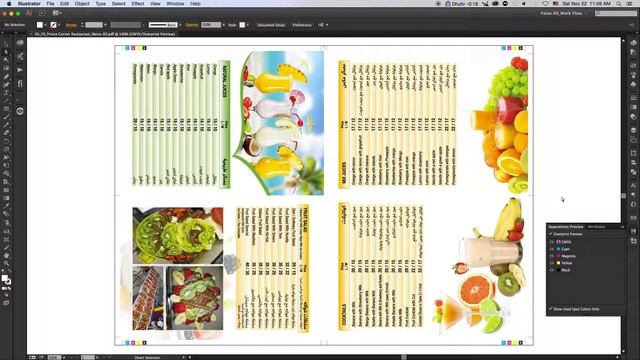Click the Preferences button
The height and width of the screenshot is (360, 640).
pos(302,25)
